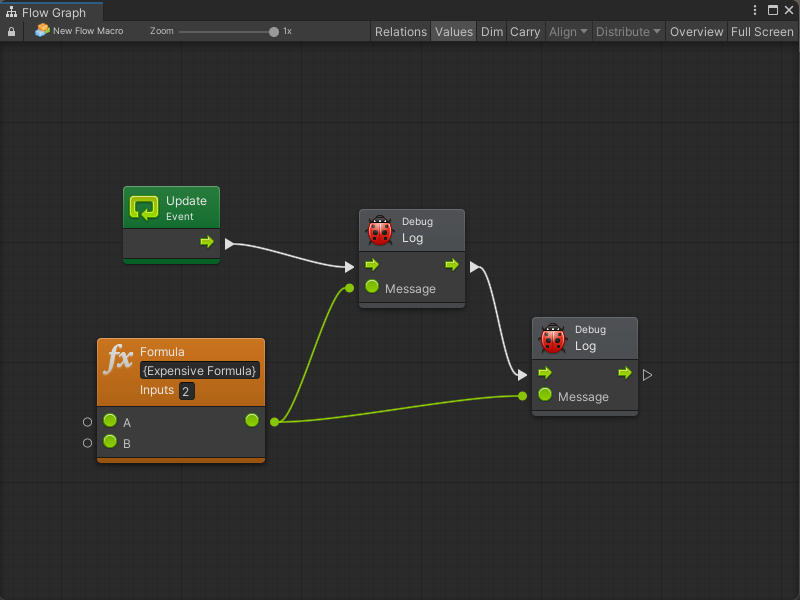
Task: Click the ladybug icon on lower Debug Log
Action: point(553,339)
